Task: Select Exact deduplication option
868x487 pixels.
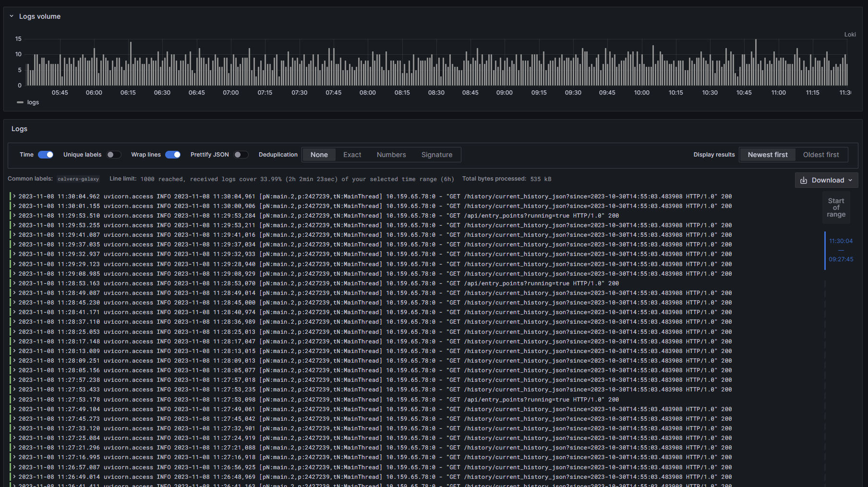Action: (x=352, y=155)
